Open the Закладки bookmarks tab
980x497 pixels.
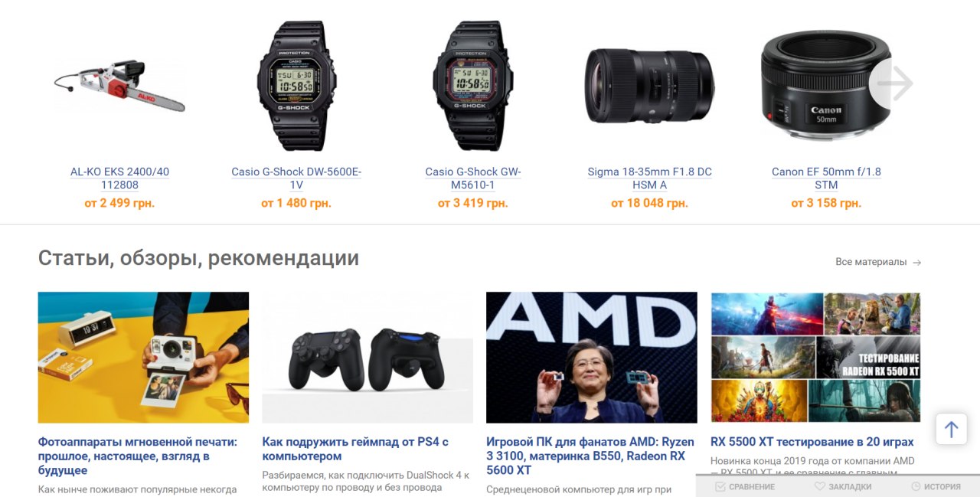click(x=842, y=486)
